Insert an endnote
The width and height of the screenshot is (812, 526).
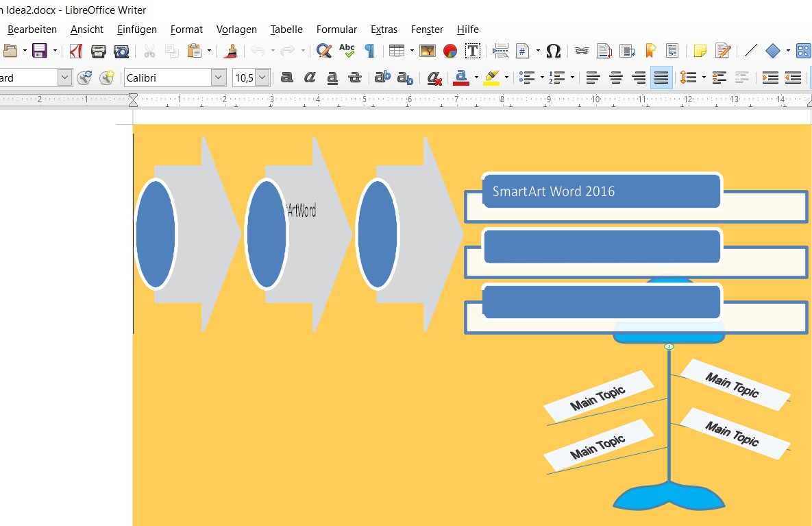[x=626, y=51]
